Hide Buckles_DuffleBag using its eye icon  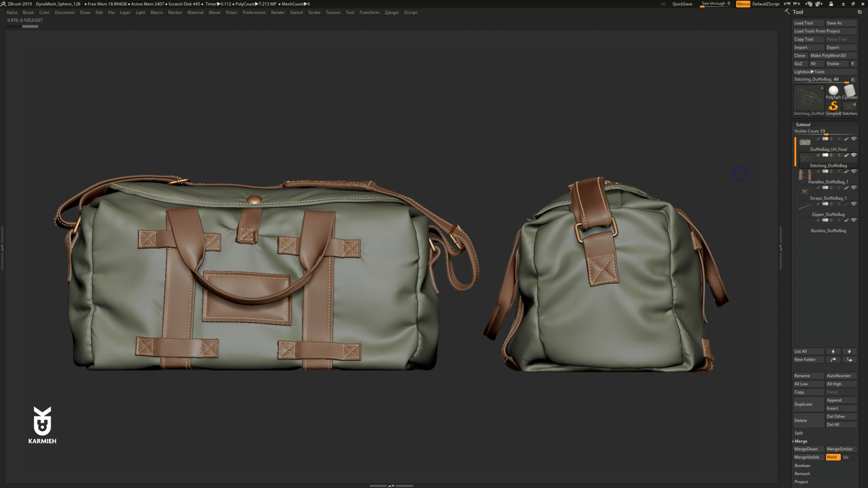[x=854, y=220]
